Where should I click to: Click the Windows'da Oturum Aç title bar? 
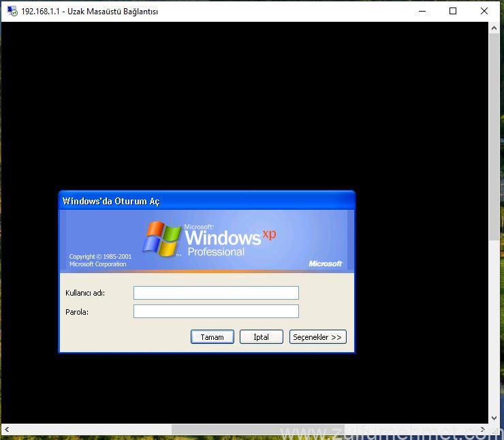tap(207, 201)
